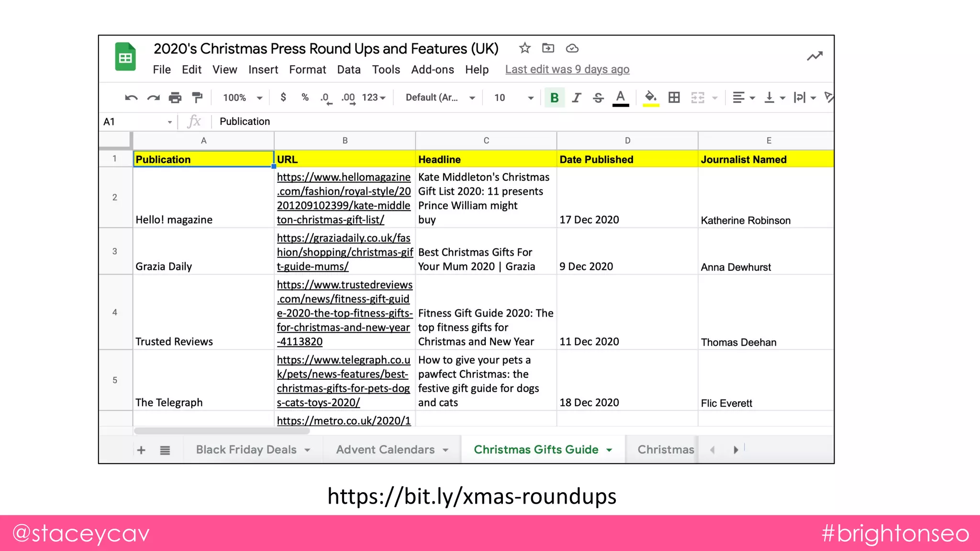
Task: Open the Format menu
Action: click(307, 69)
